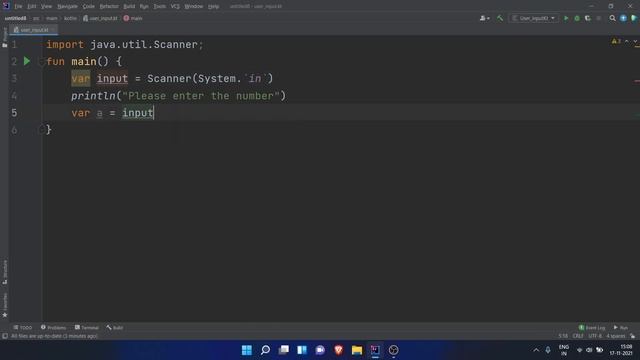Click the JetBrains Toolbox play-shaped icon

click(634, 18)
